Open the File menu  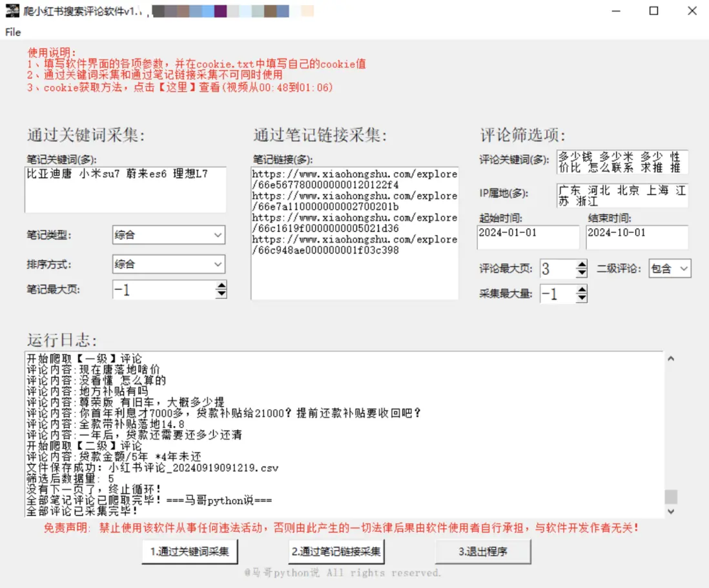[12, 32]
